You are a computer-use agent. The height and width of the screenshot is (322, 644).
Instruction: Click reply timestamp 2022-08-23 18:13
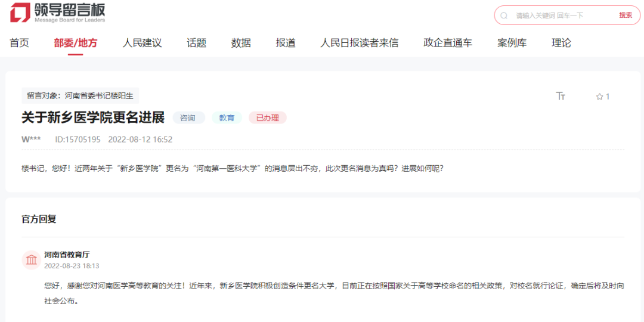(72, 266)
